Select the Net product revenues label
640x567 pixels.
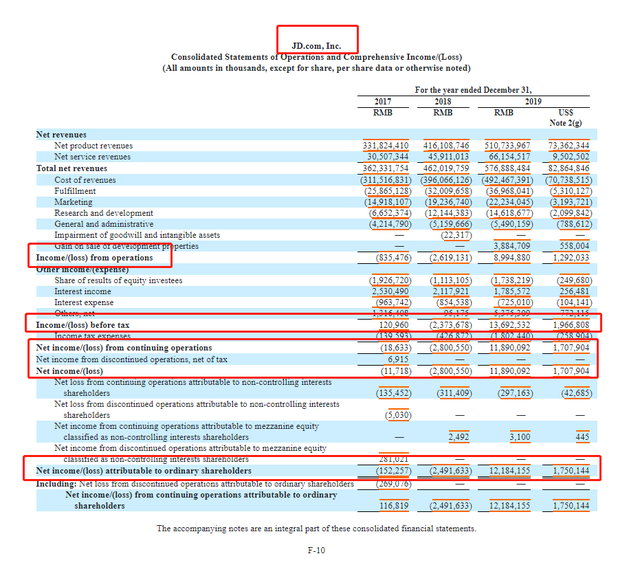pos(93,146)
